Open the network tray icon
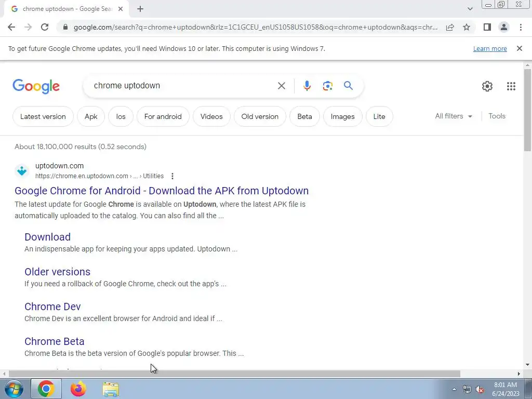Screen dimensions: 532x399 467,389
